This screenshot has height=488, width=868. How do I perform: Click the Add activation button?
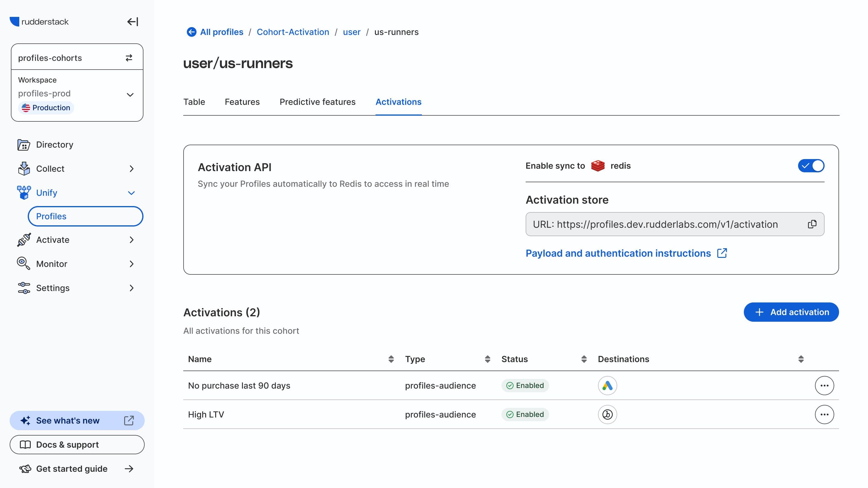pyautogui.click(x=791, y=312)
